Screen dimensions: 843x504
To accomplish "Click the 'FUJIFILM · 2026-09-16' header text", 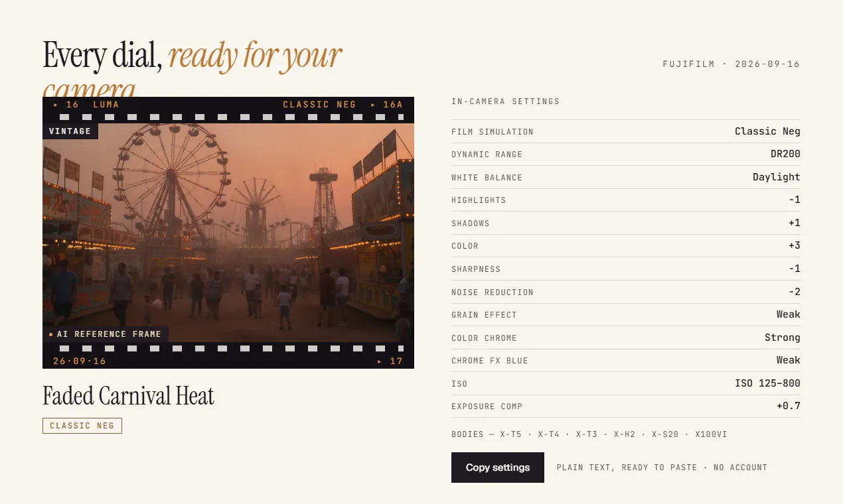I will point(731,64).
